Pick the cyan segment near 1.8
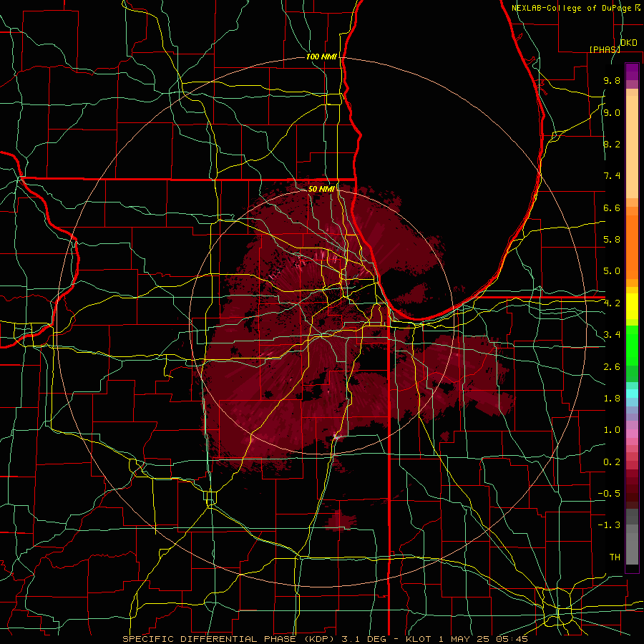The height and width of the screenshot is (644, 644). 632,394
